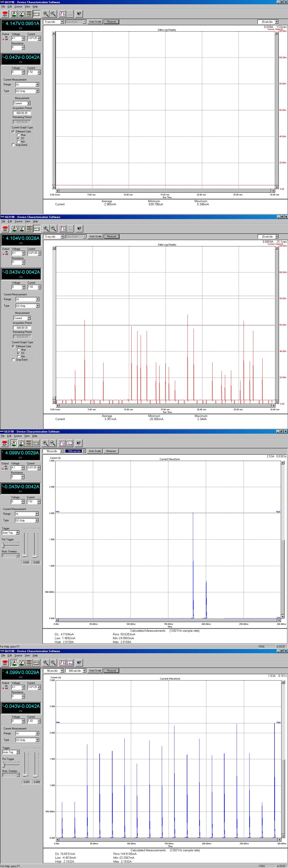Click zoom out magnifier in topmost window
The height and width of the screenshot is (868, 288).
[53, 14]
